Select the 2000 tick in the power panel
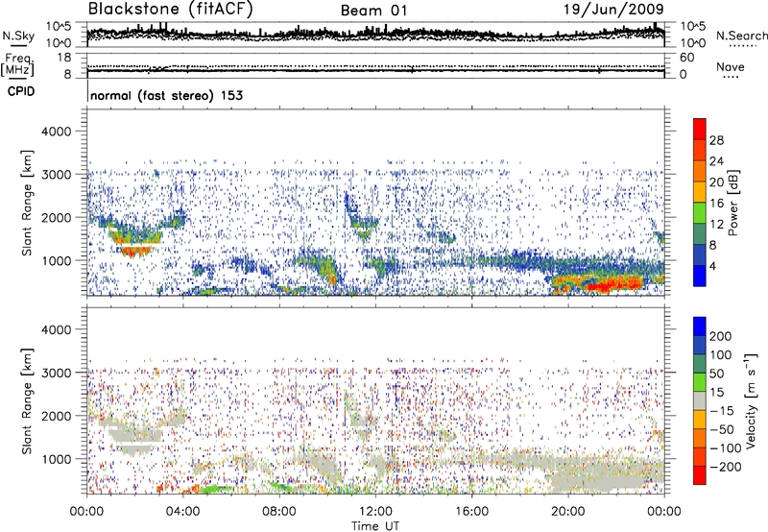This screenshot has width=768, height=532. [x=56, y=217]
